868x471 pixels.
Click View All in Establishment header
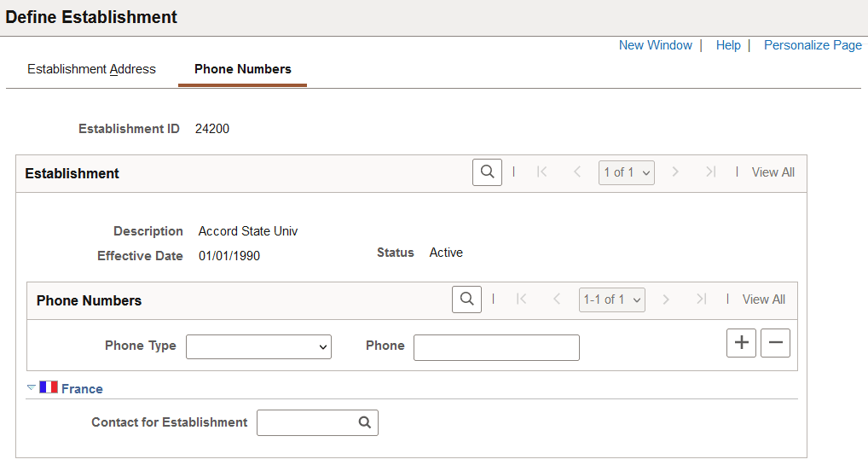click(x=773, y=172)
